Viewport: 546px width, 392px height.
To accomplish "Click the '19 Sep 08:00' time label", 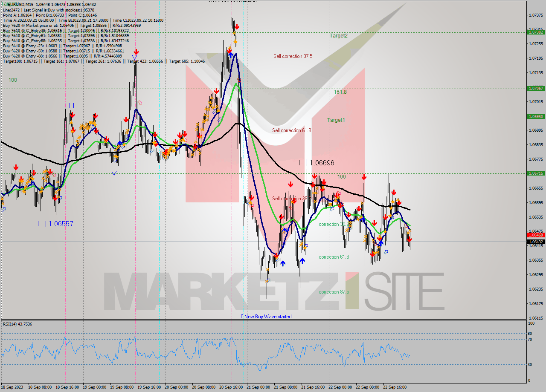I will [121, 387].
